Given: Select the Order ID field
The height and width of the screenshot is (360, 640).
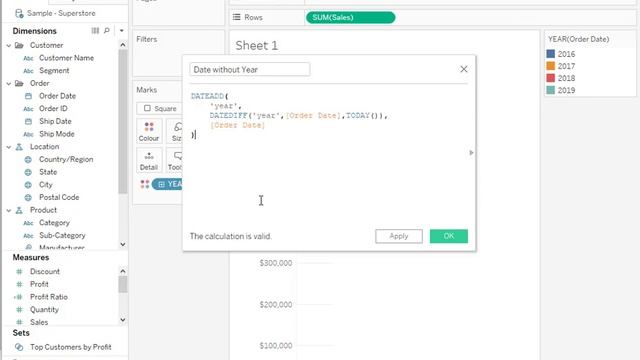Looking at the screenshot, I should [53, 109].
